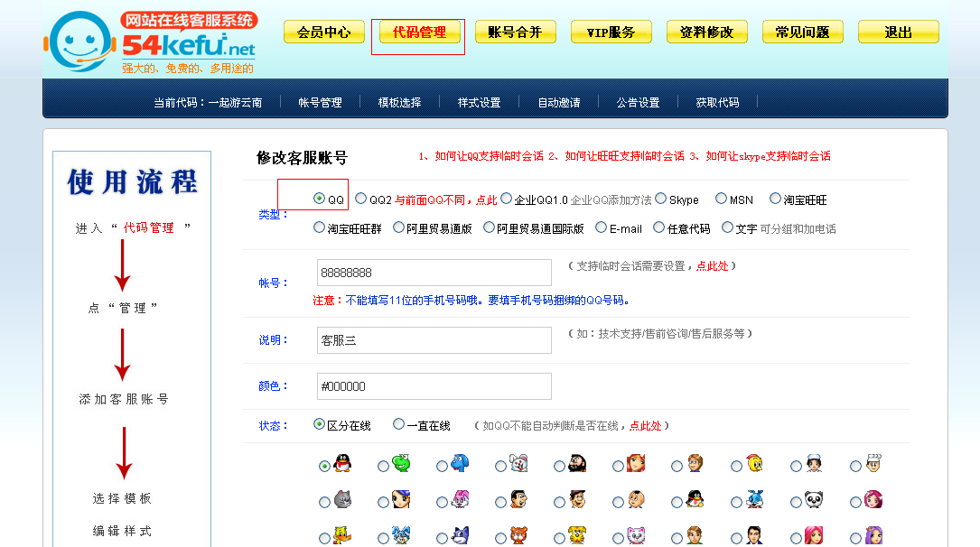This screenshot has height=547, width=980.
Task: Click the gray cat avatar icon
Action: pos(342,499)
